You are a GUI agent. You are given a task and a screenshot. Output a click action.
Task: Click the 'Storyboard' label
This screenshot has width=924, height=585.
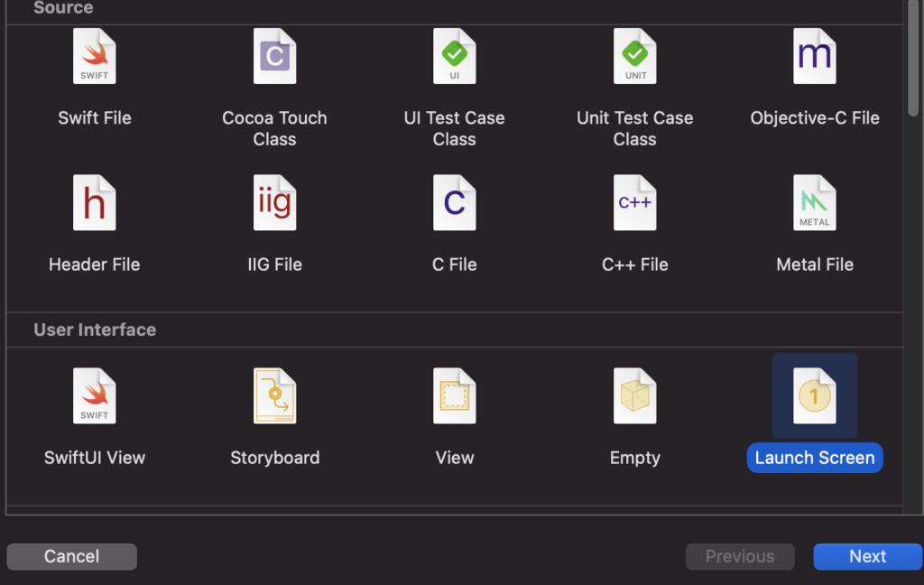(x=274, y=458)
